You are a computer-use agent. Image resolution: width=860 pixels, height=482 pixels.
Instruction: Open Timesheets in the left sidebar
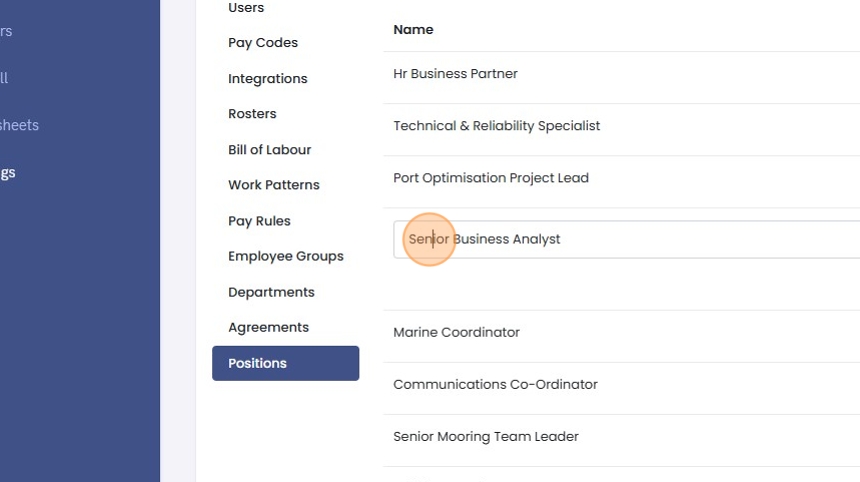click(18, 125)
